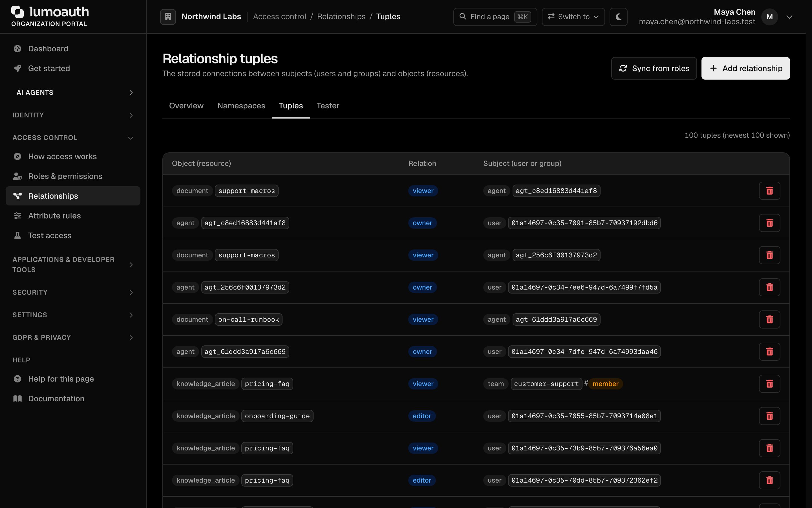Delete the onboarding-guide editor tuple
812x508 pixels.
[x=769, y=416]
